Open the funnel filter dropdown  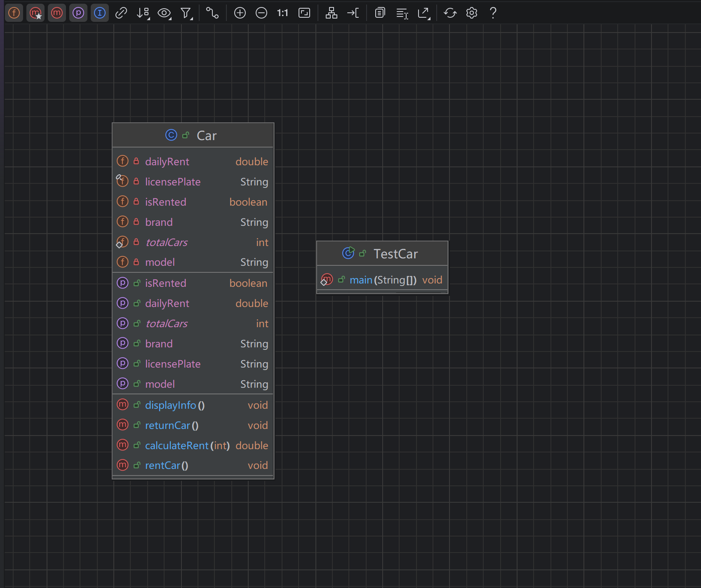point(186,13)
